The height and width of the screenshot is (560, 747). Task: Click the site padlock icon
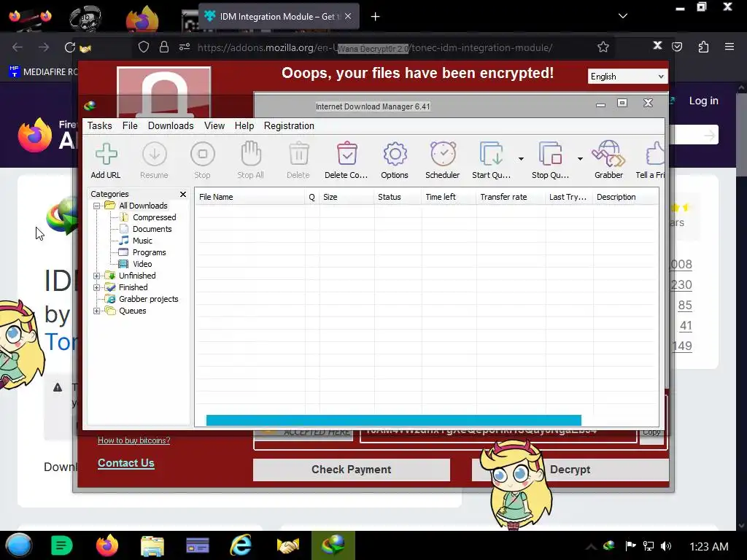click(164, 47)
